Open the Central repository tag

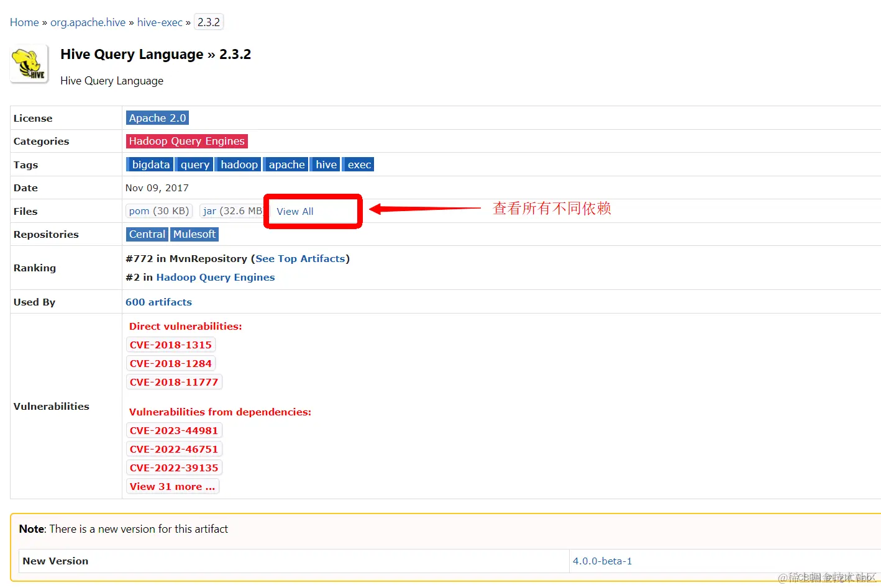click(x=147, y=234)
